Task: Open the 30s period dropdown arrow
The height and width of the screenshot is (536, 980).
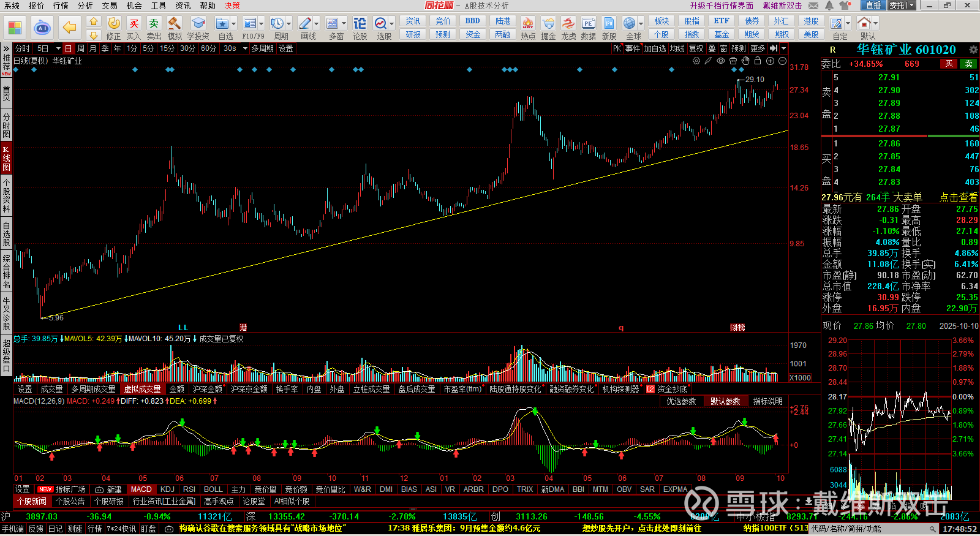Action: coord(244,48)
